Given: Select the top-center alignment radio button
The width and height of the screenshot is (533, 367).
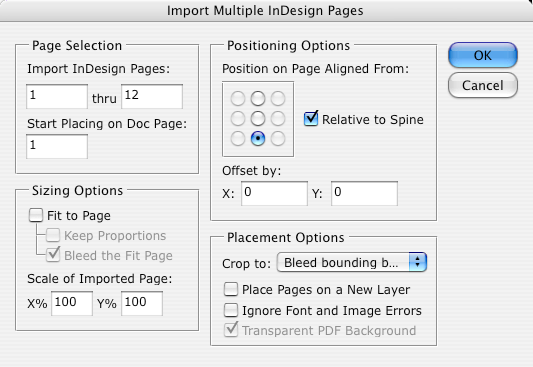Looking at the screenshot, I should [x=258, y=99].
